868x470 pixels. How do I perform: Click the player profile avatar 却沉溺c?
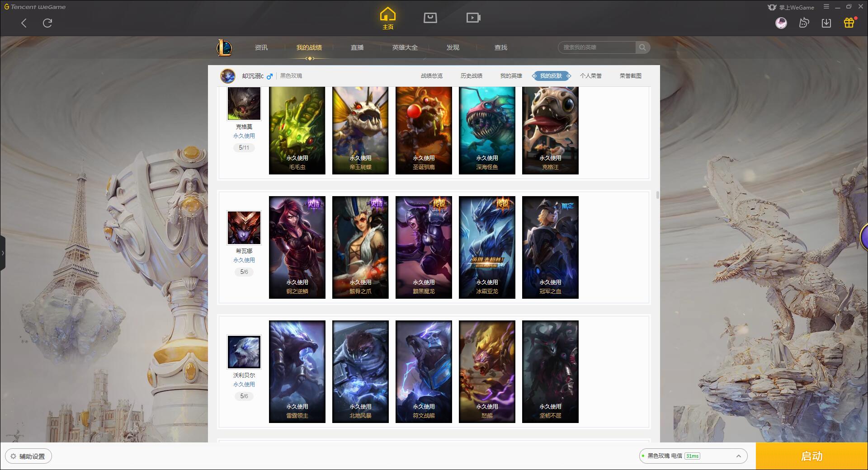click(x=228, y=76)
